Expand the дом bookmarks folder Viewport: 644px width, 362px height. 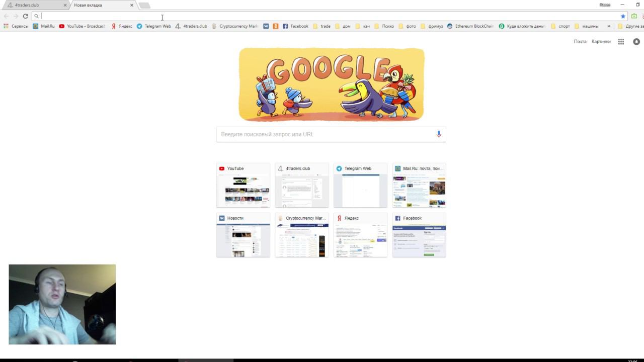click(x=342, y=26)
